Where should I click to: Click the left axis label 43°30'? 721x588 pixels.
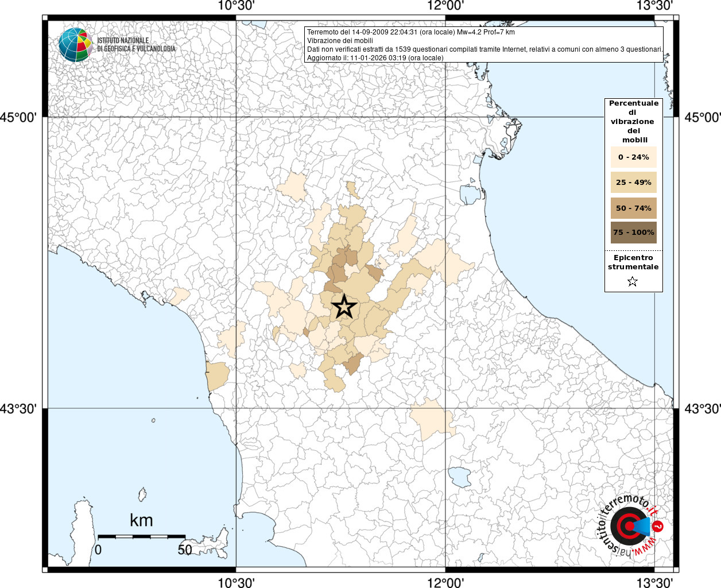tap(18, 409)
